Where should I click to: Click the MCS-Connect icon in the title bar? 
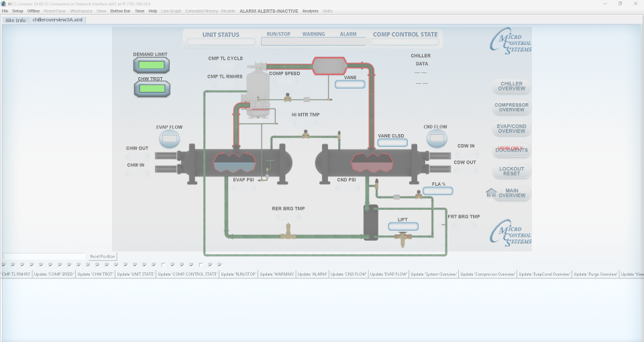3,3
